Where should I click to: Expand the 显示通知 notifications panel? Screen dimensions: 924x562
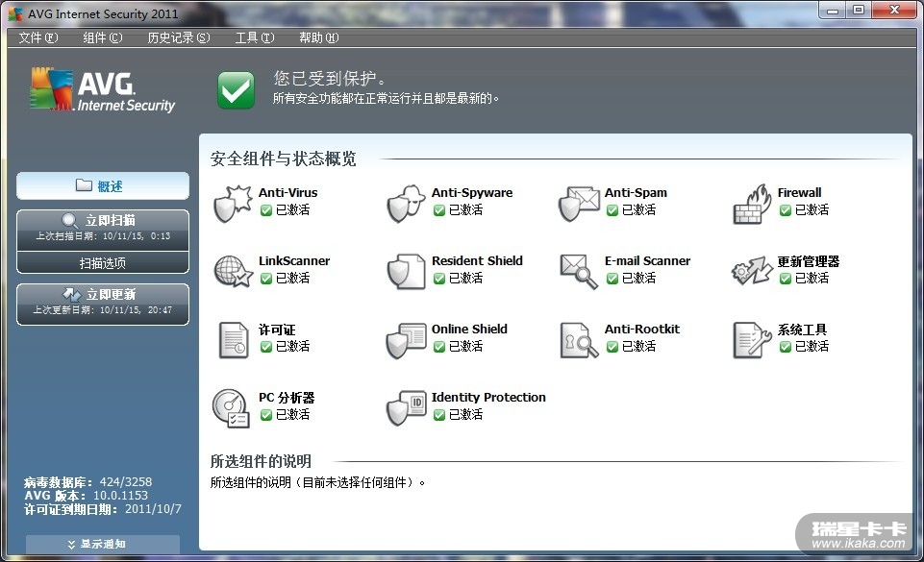point(103,544)
